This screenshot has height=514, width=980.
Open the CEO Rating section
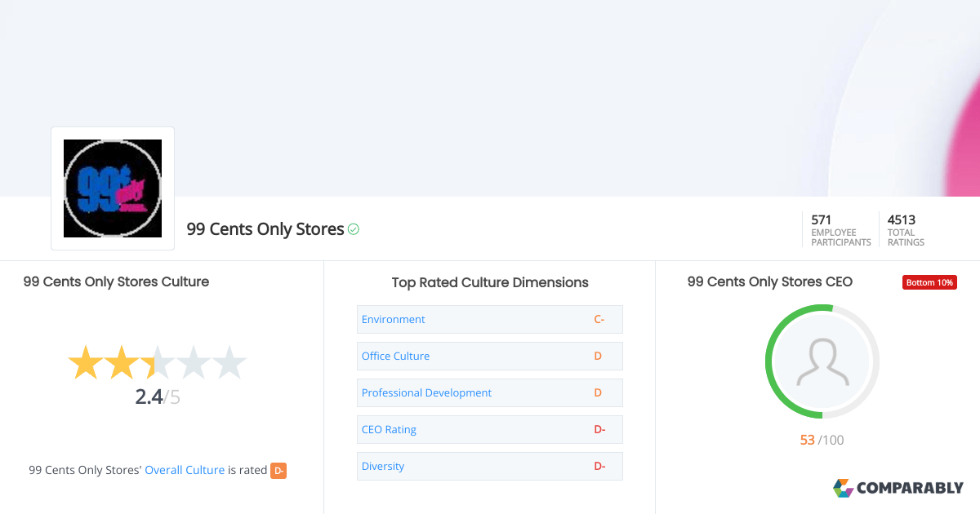coord(389,429)
